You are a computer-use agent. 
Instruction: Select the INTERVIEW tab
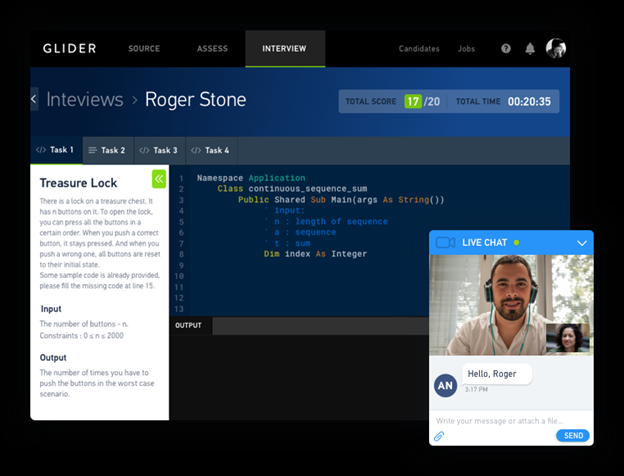(x=285, y=49)
